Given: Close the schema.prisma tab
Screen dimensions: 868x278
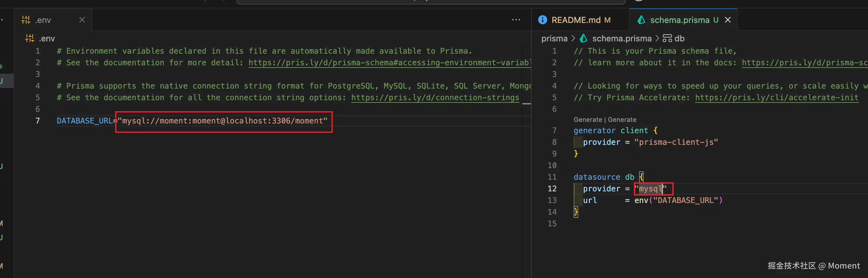Looking at the screenshot, I should [x=728, y=20].
